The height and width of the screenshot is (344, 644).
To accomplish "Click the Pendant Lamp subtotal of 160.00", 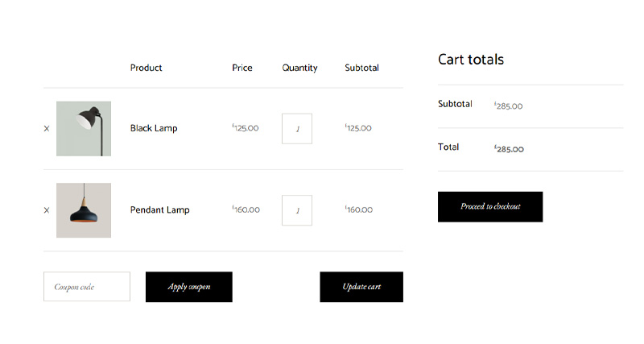I will pyautogui.click(x=359, y=209).
